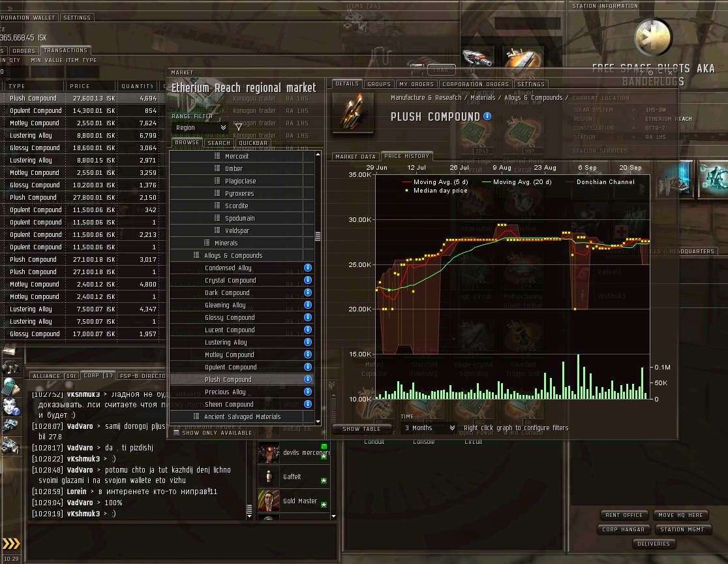
Task: Click the Move HQ Here button
Action: 680,515
